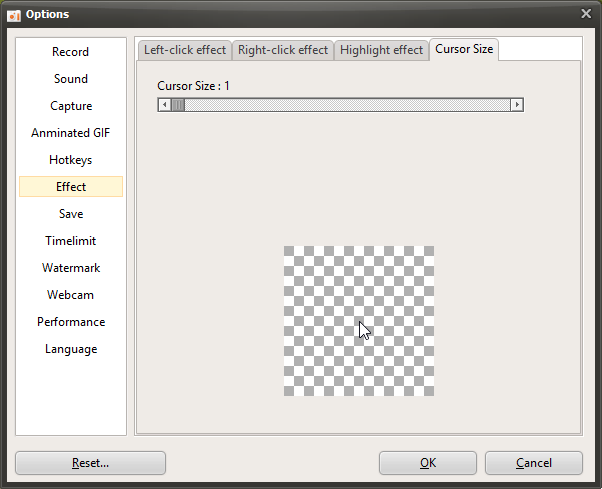The width and height of the screenshot is (602, 489).
Task: Select the Highlight effect tab
Action: 380,50
